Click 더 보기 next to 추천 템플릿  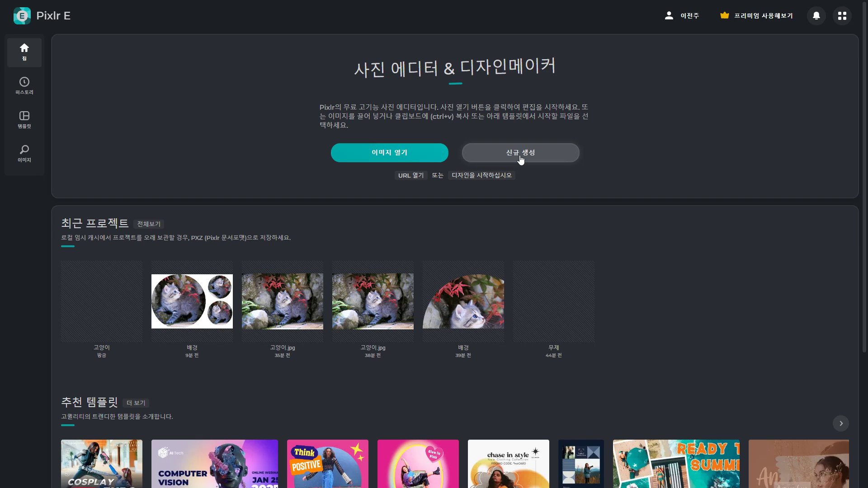(136, 403)
